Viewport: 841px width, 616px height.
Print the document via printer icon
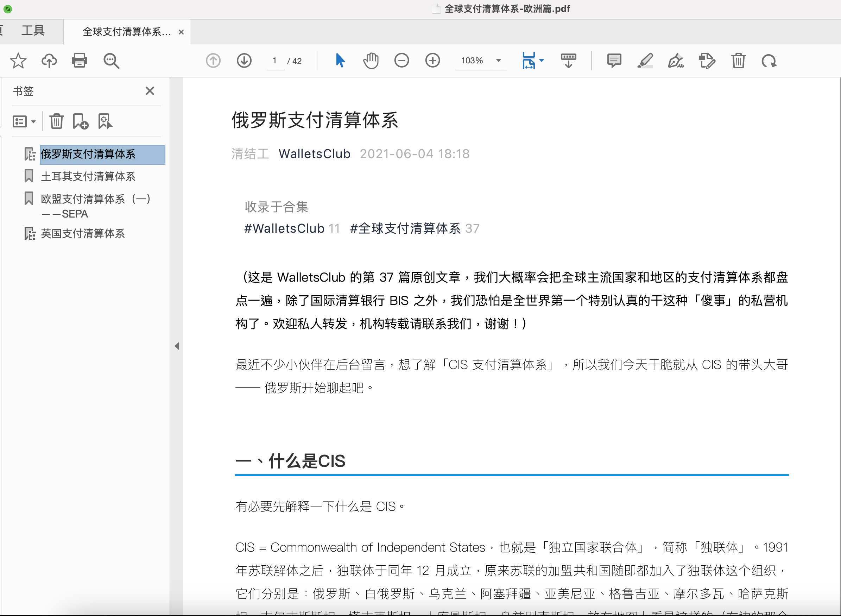pos(80,61)
